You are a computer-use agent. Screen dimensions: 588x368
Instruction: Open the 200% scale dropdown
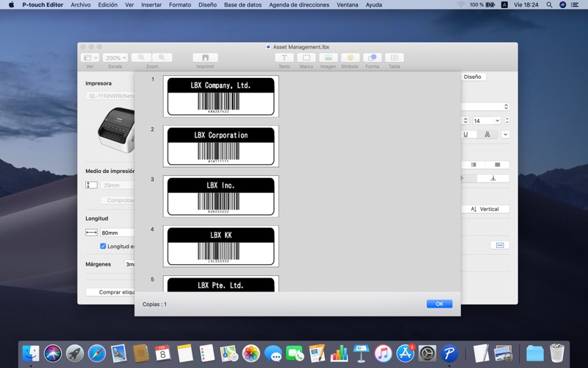click(x=115, y=57)
